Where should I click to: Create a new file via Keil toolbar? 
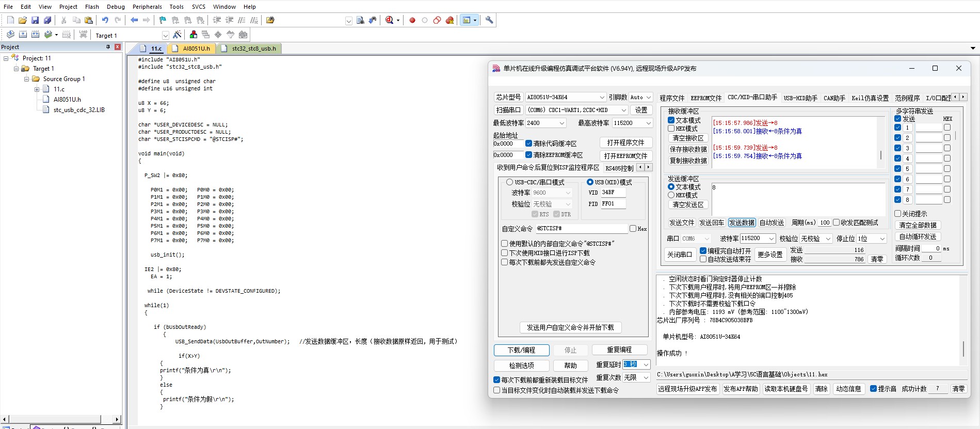[x=10, y=20]
